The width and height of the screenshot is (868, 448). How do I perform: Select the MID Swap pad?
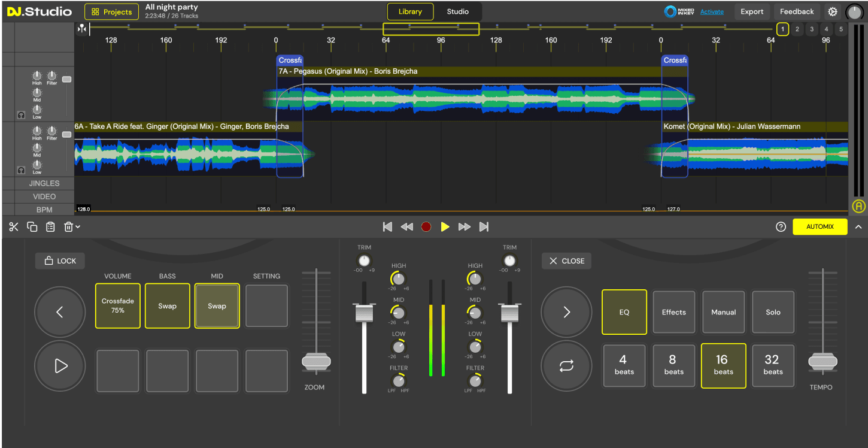217,305
